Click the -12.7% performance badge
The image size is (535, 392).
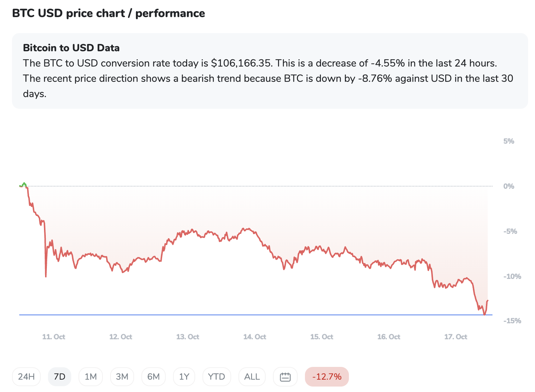[x=327, y=377]
